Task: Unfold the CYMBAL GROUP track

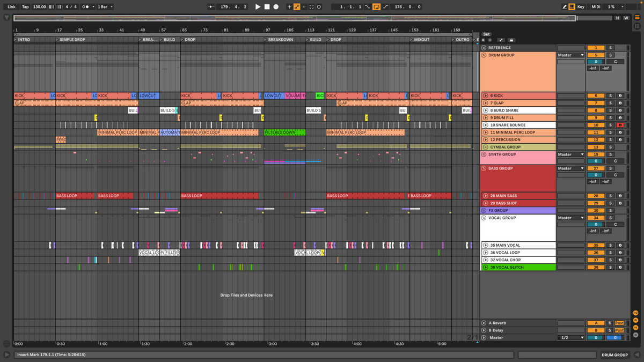Action: [x=485, y=147]
